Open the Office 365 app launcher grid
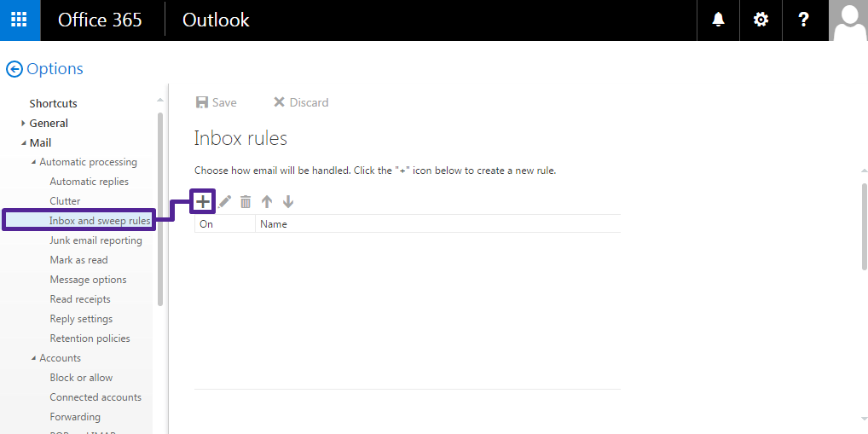Viewport: 868px width, 434px height. click(x=20, y=20)
